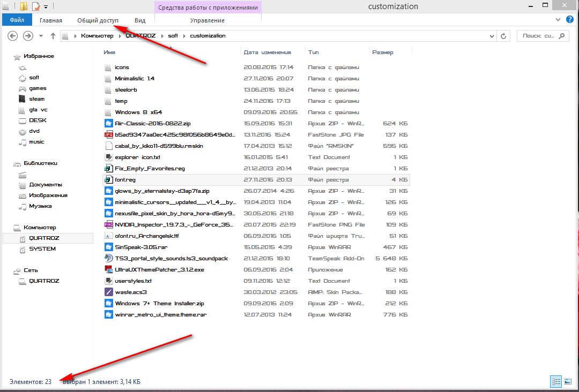Click the search box field
Image resolution: width=579 pixels, height=392 pixels.
(x=538, y=36)
